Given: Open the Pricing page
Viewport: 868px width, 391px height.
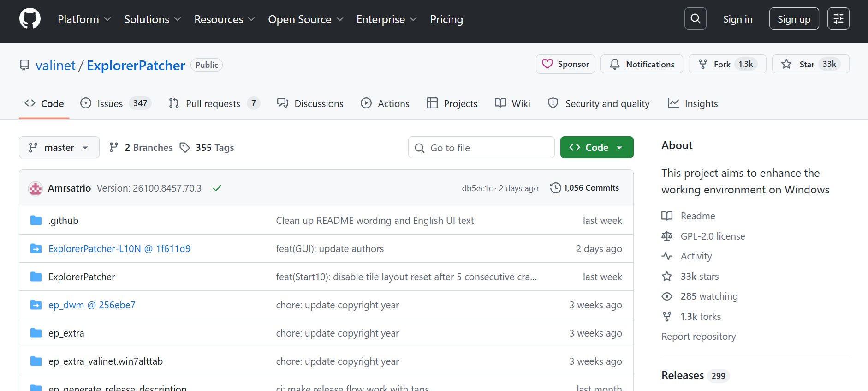Looking at the screenshot, I should (x=446, y=19).
